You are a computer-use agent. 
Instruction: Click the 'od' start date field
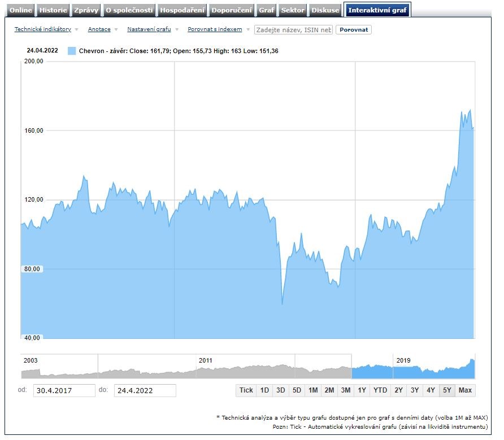coord(64,390)
